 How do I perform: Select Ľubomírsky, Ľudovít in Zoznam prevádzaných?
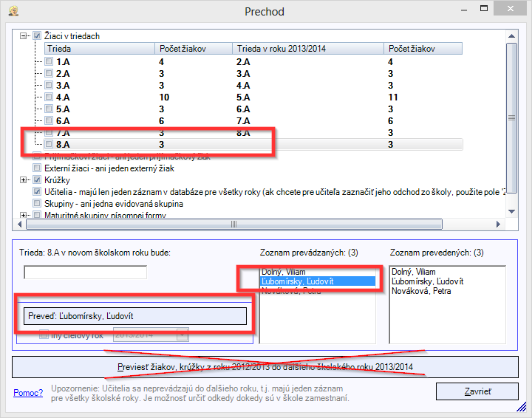point(318,281)
